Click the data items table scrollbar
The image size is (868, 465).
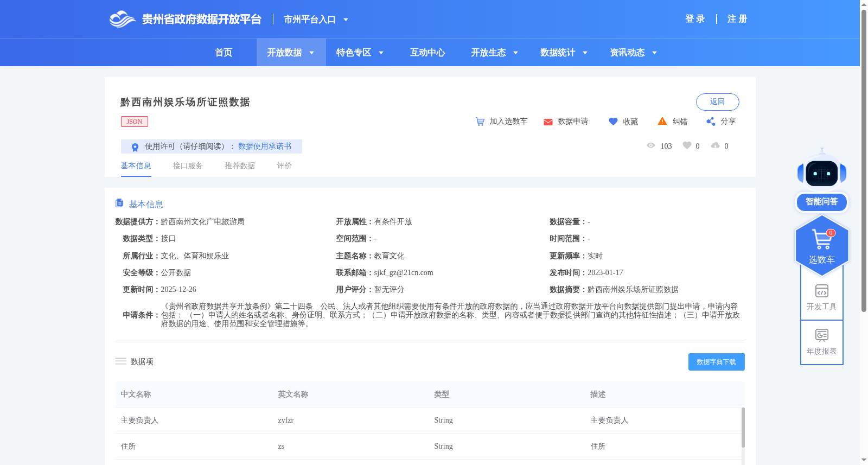[x=743, y=428]
